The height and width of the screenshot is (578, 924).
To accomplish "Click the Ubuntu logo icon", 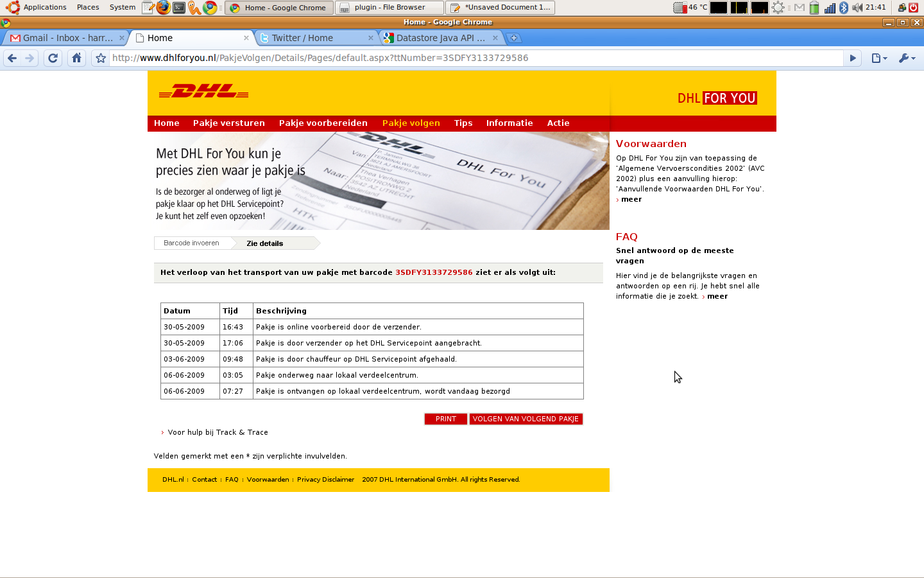I will tap(13, 8).
